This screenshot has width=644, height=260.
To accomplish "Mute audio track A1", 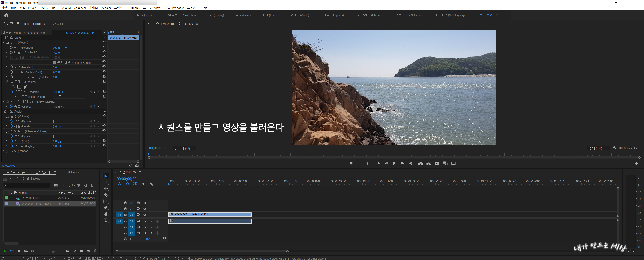I will (x=145, y=221).
